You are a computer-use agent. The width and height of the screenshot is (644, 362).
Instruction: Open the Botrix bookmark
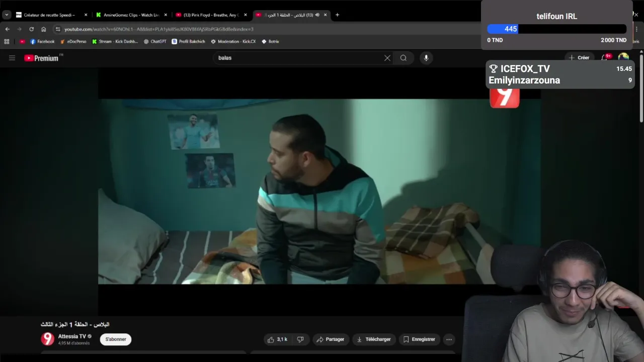click(x=270, y=42)
